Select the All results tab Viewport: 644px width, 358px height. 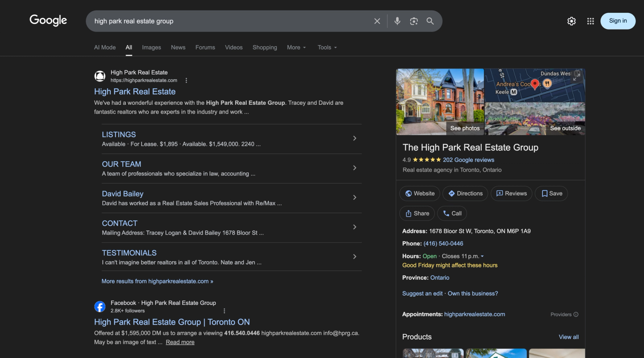tap(129, 48)
